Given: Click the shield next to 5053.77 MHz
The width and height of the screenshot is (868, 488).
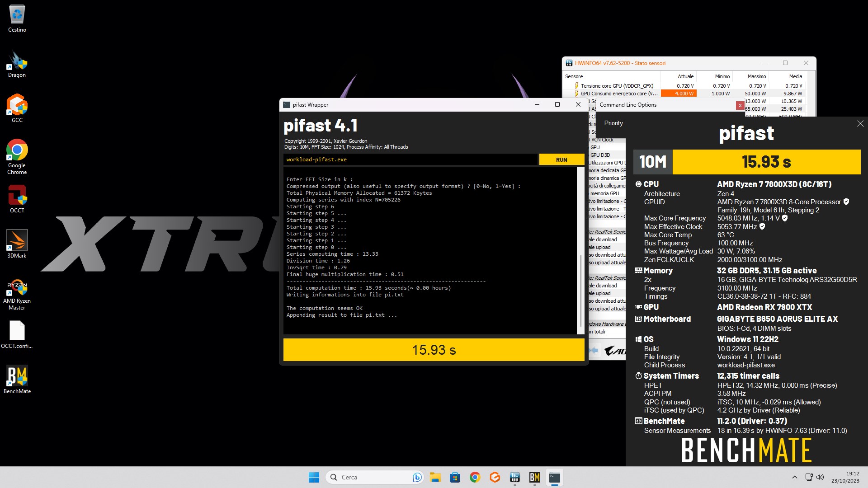Looking at the screenshot, I should point(762,227).
